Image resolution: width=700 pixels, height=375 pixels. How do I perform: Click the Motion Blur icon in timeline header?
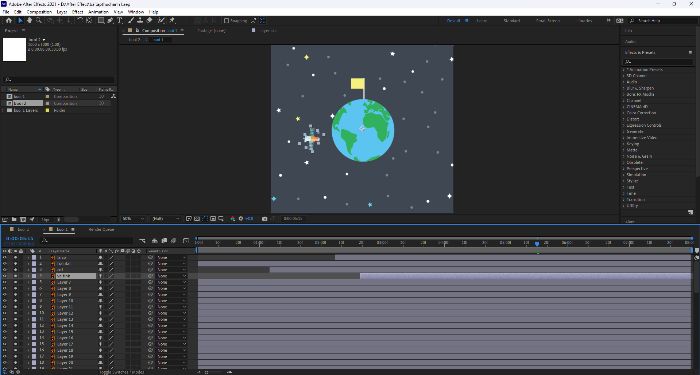(x=174, y=241)
